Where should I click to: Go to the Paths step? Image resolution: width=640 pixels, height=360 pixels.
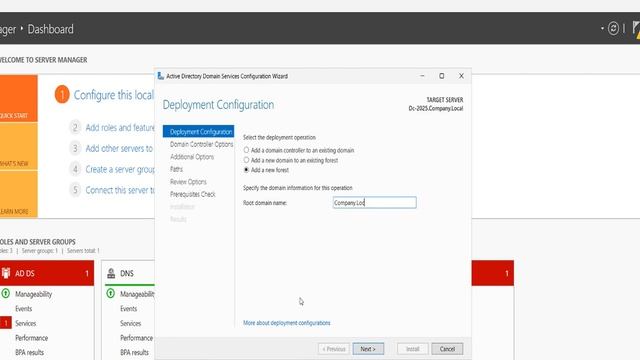tap(176, 169)
